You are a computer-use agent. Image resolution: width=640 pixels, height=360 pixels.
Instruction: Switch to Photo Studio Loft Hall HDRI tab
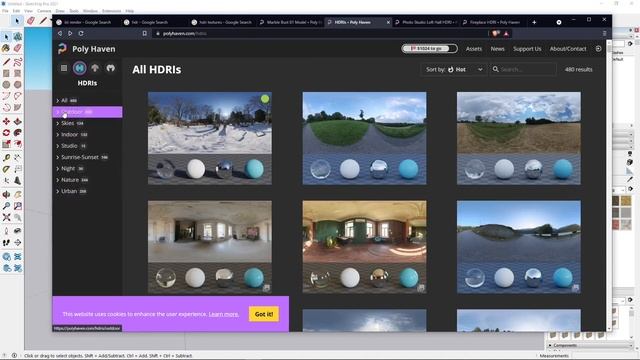(x=427, y=22)
